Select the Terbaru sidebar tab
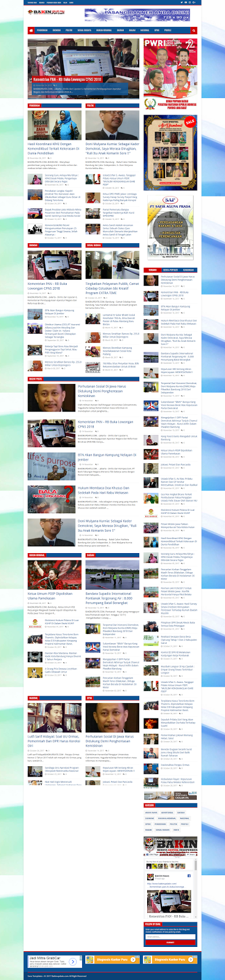 151,269
